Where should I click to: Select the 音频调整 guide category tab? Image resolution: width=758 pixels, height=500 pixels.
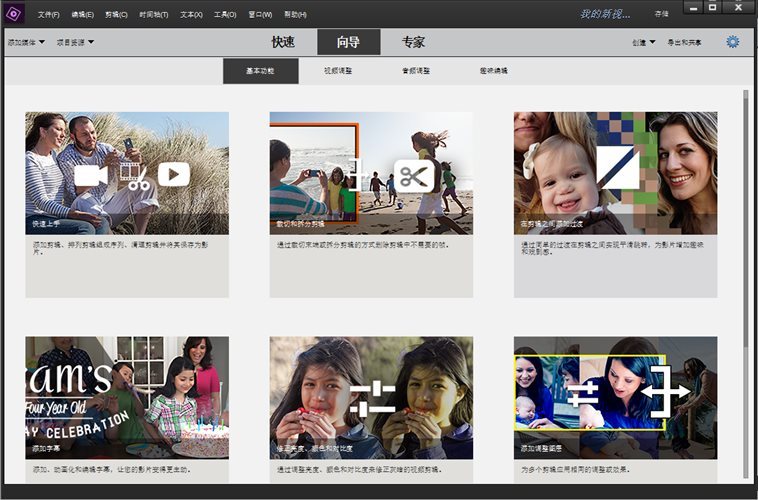click(x=416, y=71)
